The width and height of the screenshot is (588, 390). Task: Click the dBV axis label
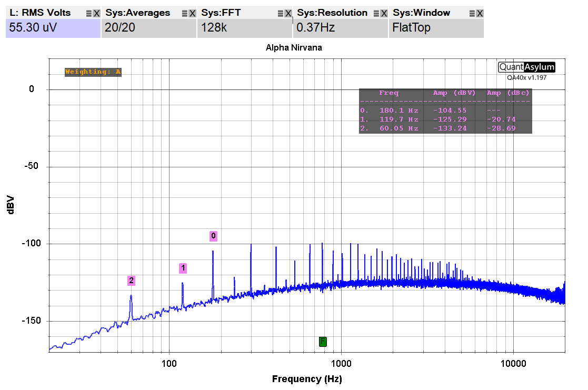11,205
